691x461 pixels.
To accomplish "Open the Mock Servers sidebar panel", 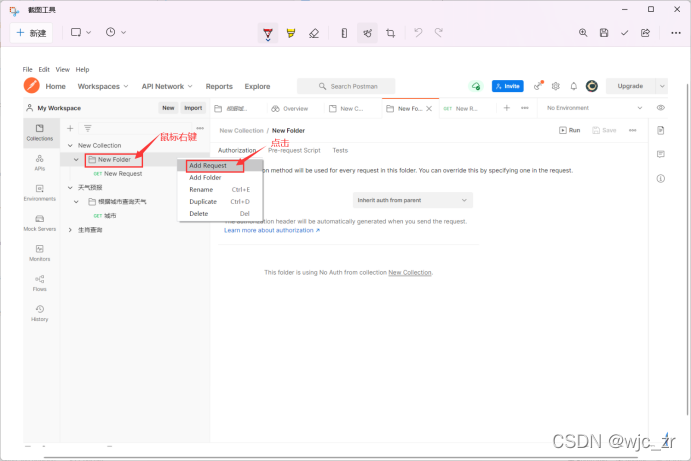I will click(40, 223).
